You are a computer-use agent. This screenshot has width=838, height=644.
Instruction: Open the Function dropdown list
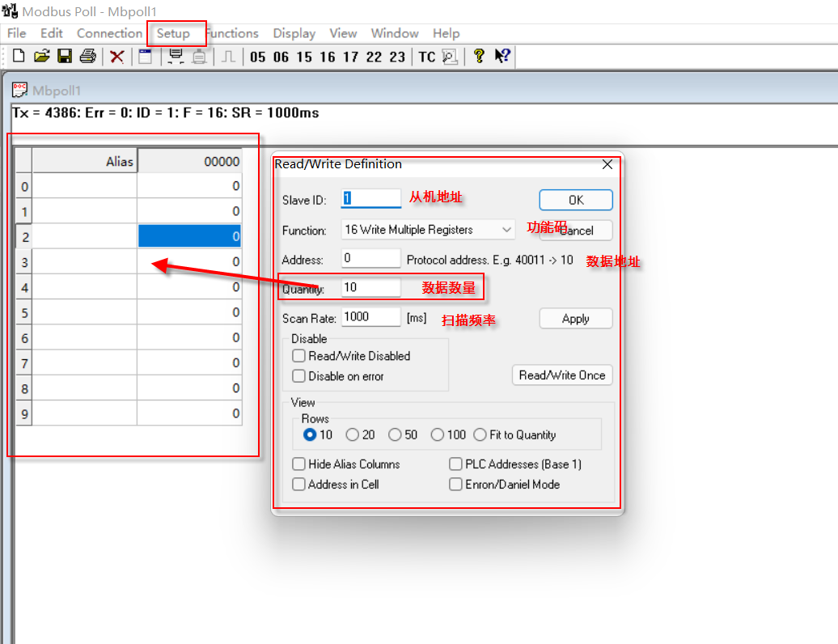tap(506, 229)
